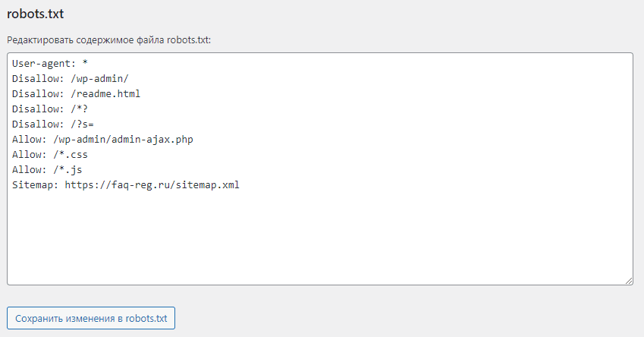Click the word "Sitemap:" in the editor
644x337 pixels.
[35, 184]
